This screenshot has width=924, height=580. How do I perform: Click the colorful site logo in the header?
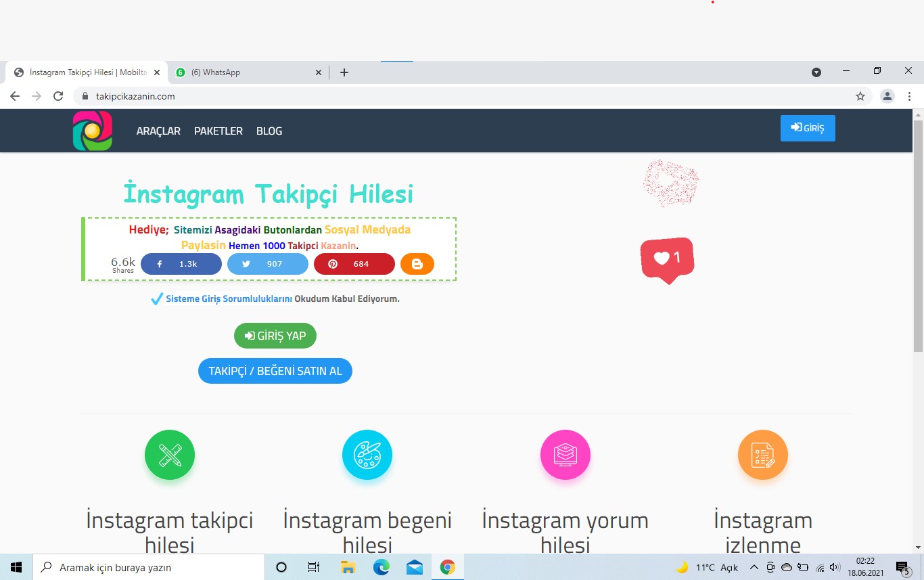[93, 131]
